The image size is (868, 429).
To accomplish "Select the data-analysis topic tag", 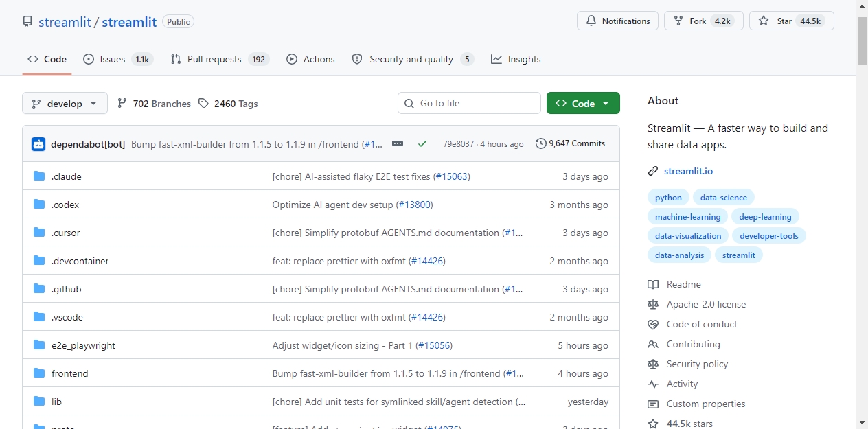I will [x=679, y=255].
